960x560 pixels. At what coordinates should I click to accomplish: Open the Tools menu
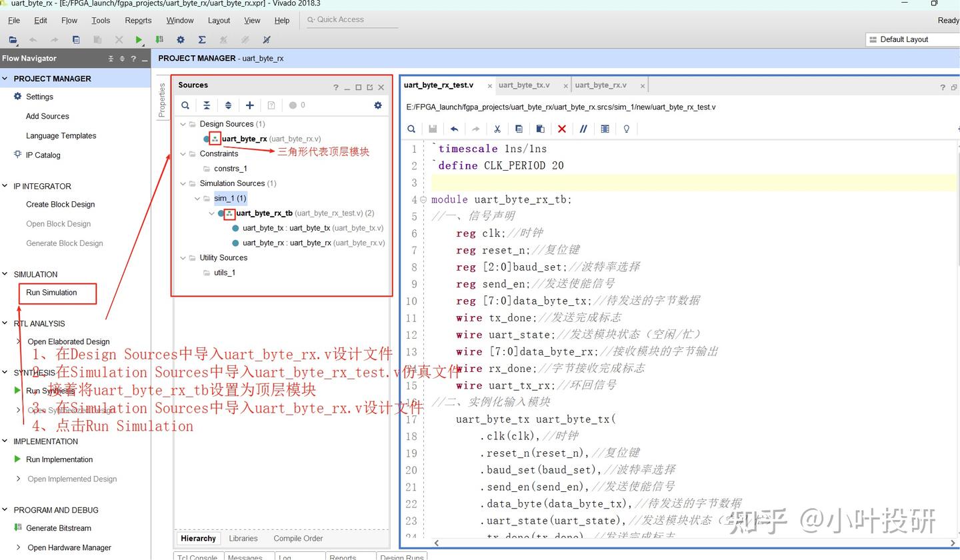(101, 20)
